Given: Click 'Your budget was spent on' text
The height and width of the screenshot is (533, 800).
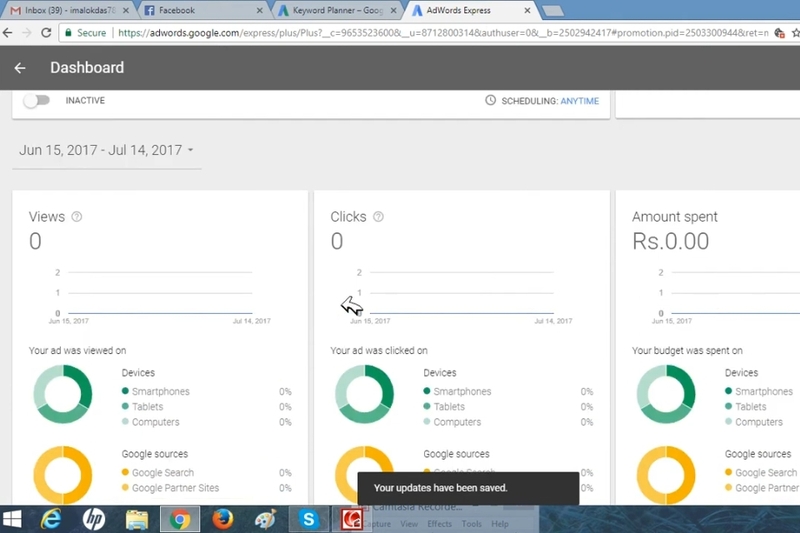Looking at the screenshot, I should pyautogui.click(x=687, y=350).
